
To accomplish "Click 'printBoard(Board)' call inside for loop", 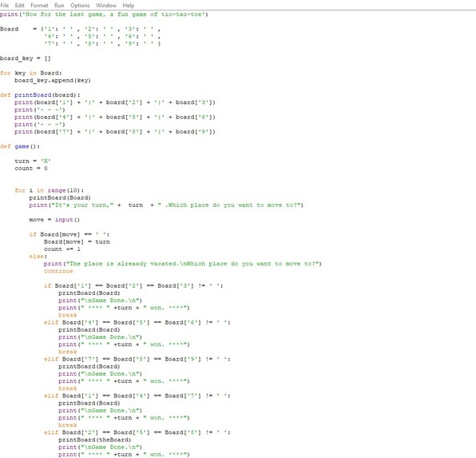I will (x=60, y=198).
